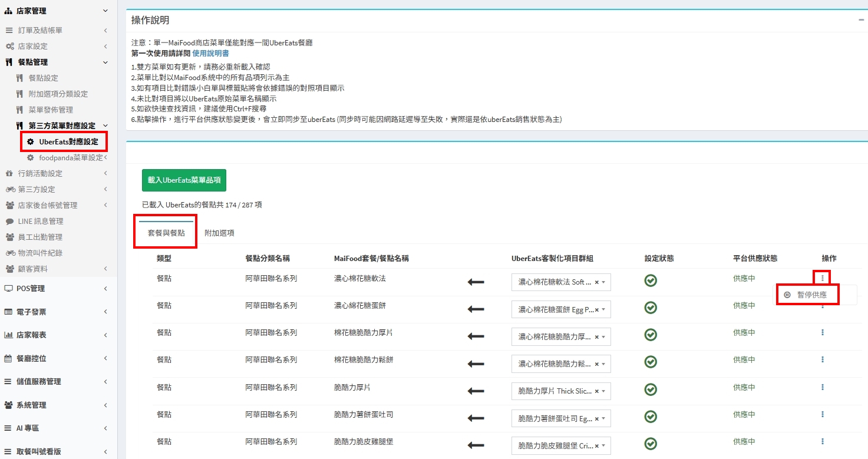Open three-dot actions for 脆酷力脆皮雞腿堡 row
Screen dimensions: 868x459
point(822,441)
